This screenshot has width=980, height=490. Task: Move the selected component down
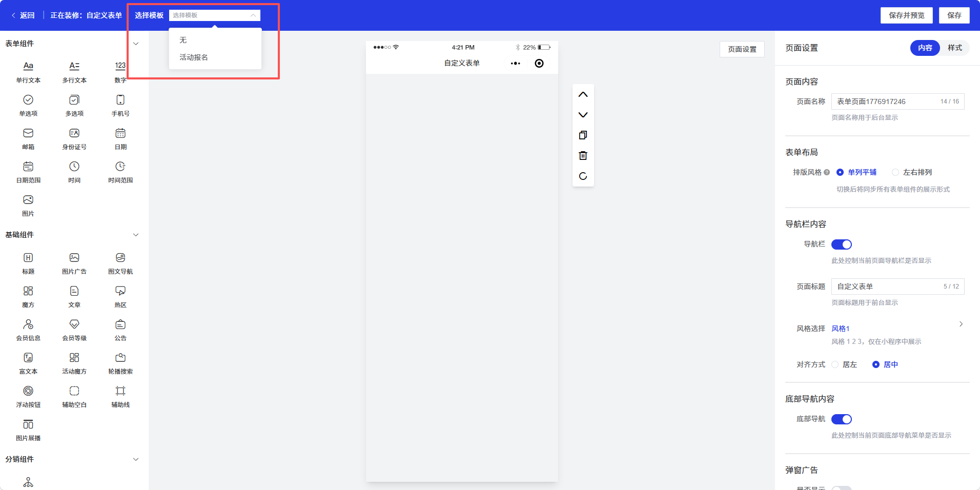[583, 115]
